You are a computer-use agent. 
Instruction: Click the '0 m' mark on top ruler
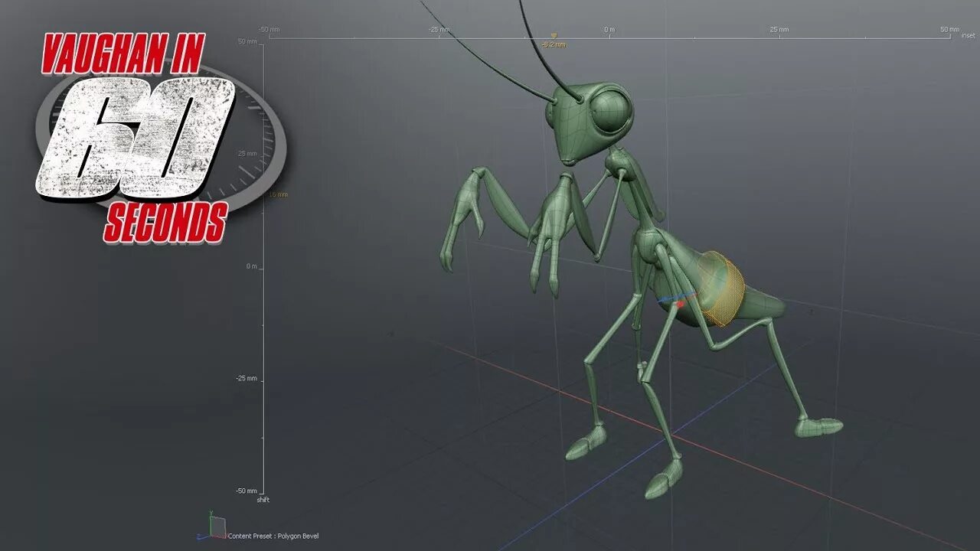point(609,29)
